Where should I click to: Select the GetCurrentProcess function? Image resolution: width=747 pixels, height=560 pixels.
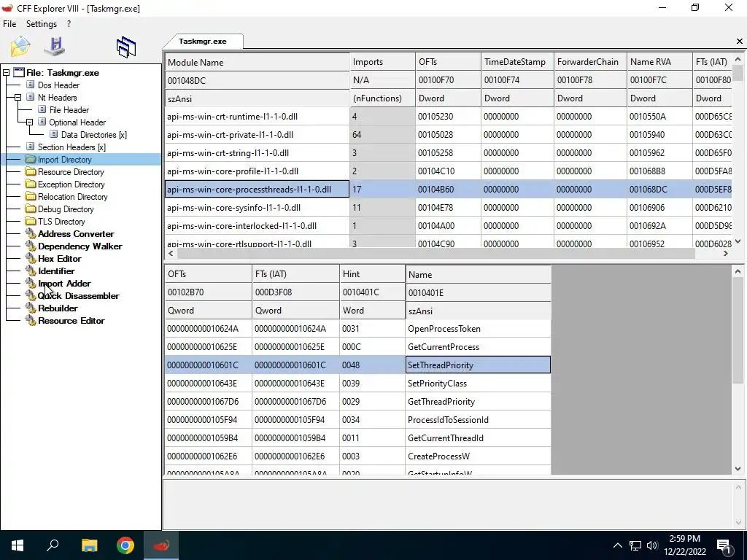(478, 347)
